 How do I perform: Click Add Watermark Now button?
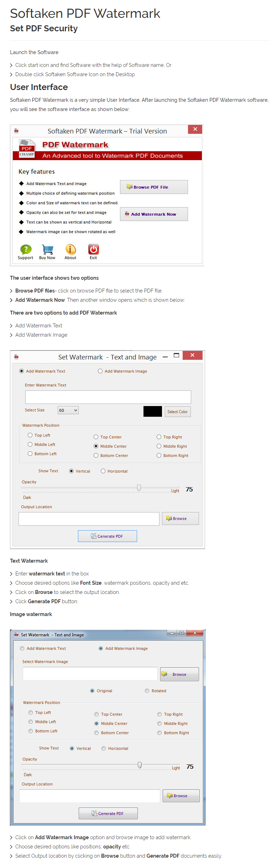pyautogui.click(x=154, y=214)
